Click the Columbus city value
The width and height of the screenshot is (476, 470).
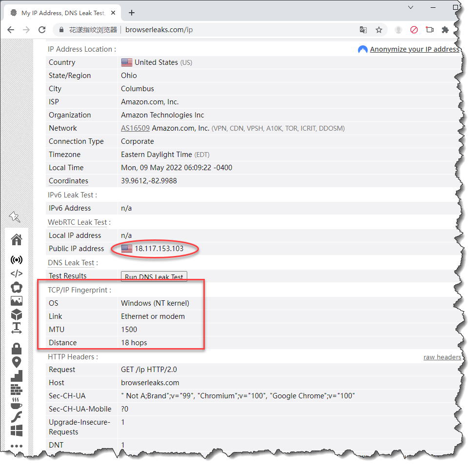138,89
